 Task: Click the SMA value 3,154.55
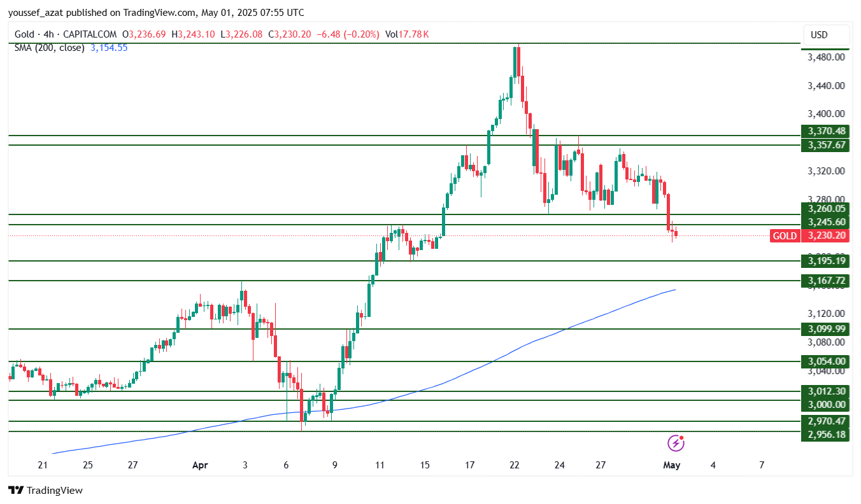point(109,48)
